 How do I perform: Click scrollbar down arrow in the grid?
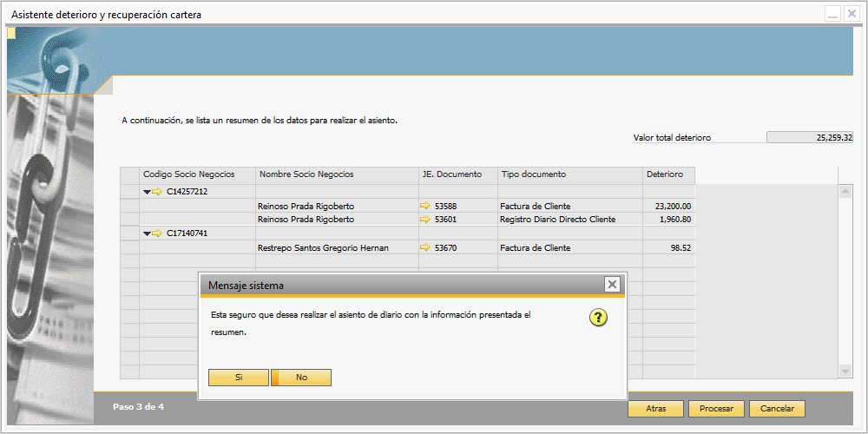[845, 371]
